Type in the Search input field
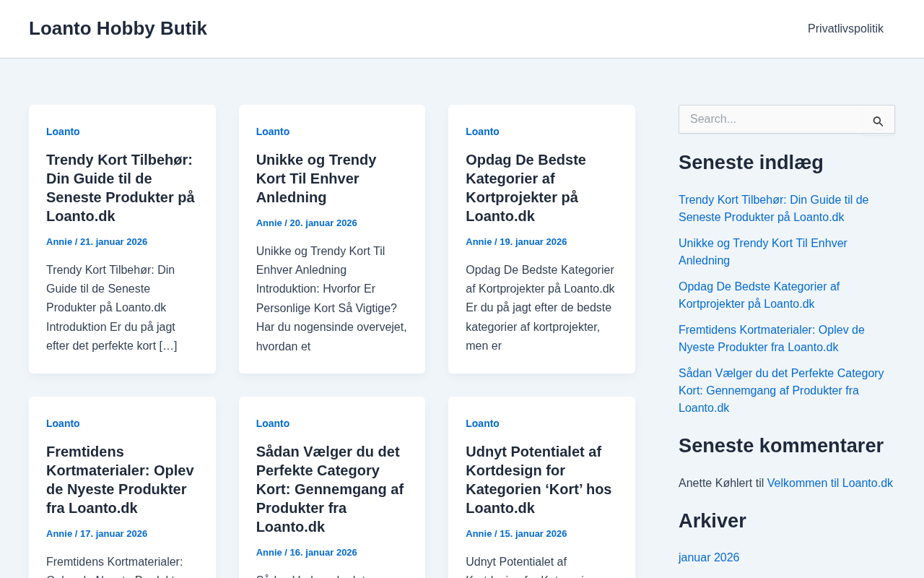Screen dimensions: 924x578 [770, 119]
